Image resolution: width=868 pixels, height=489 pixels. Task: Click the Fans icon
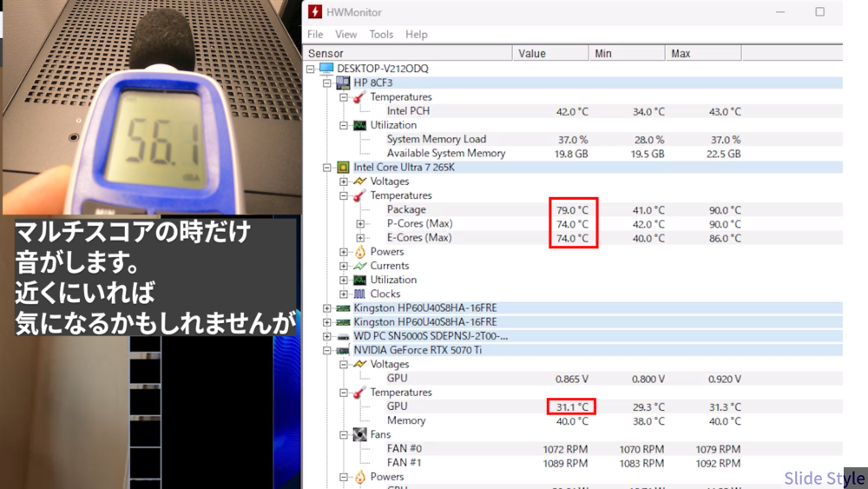pos(360,435)
